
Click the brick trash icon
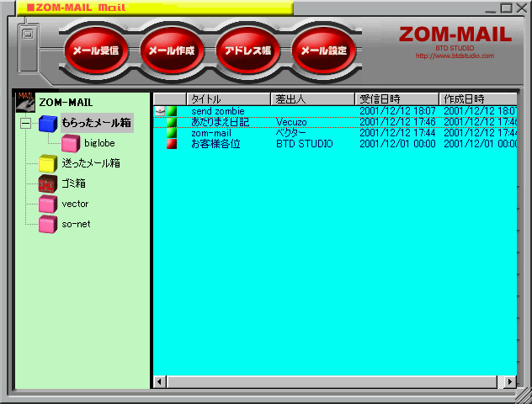point(47,183)
